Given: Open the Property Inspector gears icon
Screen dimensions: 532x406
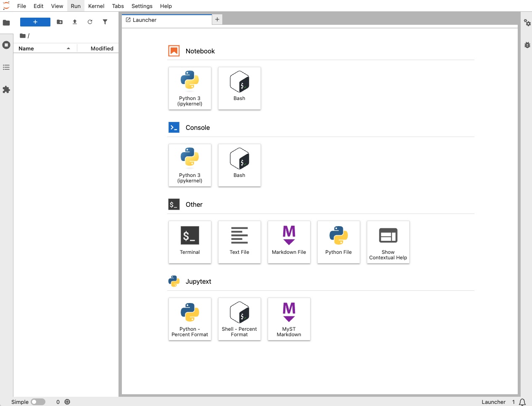Looking at the screenshot, I should (527, 23).
